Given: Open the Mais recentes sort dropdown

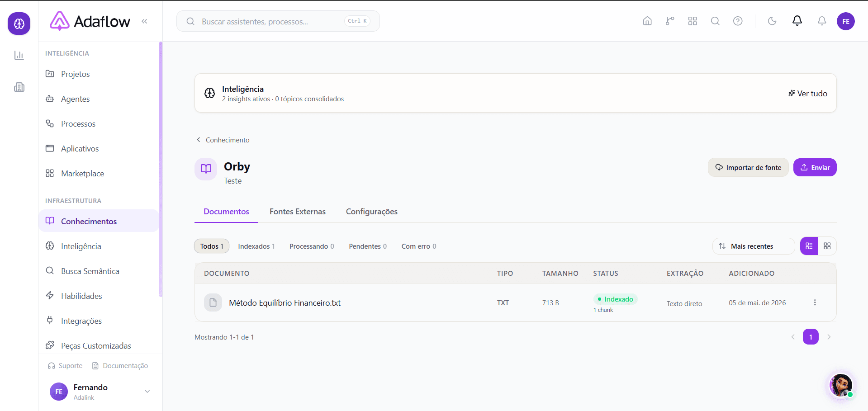Looking at the screenshot, I should (x=754, y=246).
